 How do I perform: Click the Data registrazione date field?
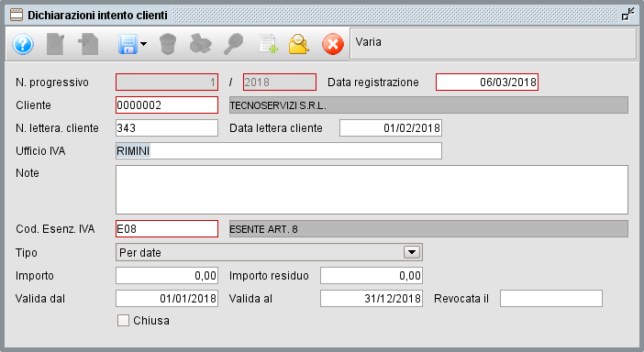[487, 82]
